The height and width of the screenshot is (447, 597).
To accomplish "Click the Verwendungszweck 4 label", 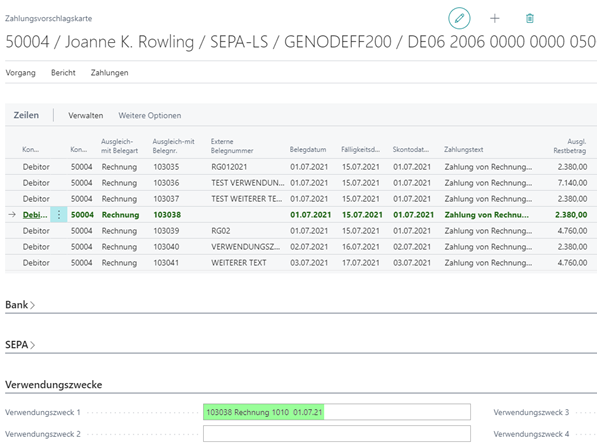I will point(531,434).
